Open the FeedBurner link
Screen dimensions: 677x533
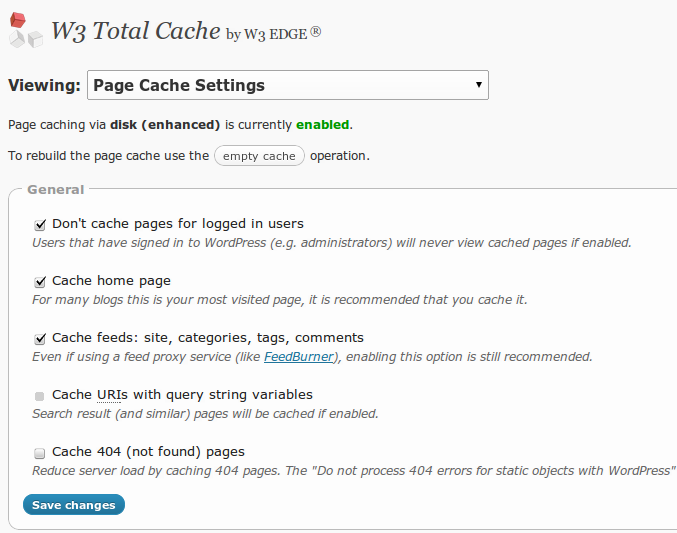click(x=299, y=357)
